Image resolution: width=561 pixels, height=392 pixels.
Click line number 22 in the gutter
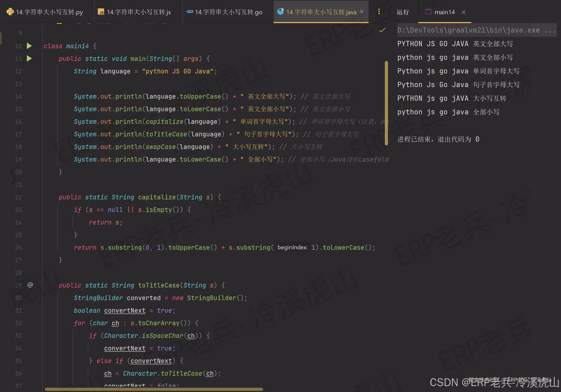coord(18,197)
